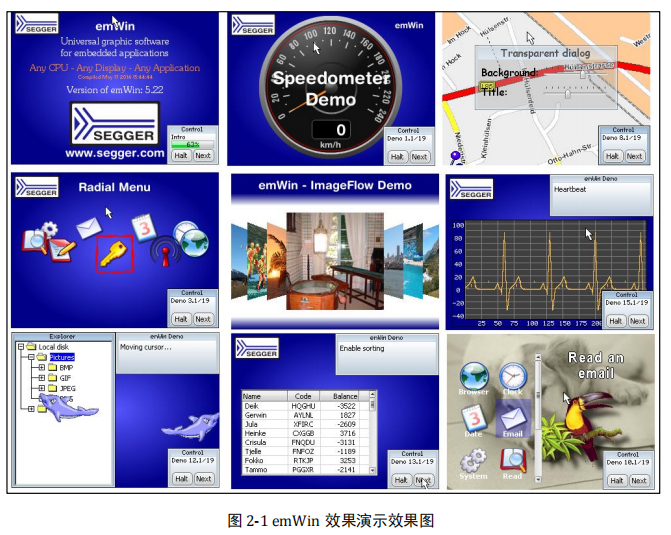Screen dimensions: 671x535
Task: Collapse the Local disk tree node
Action: click(21, 347)
